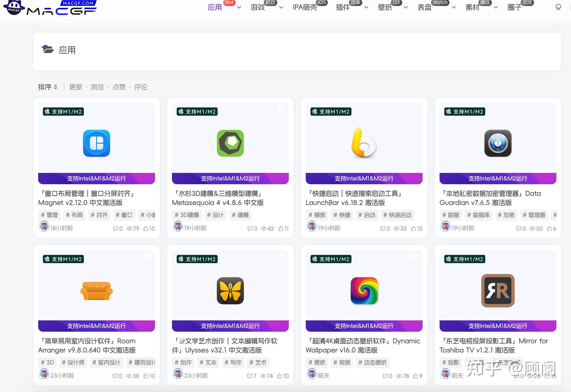This screenshot has height=392, width=571.
Task: Click the # 室内设计 tag
Action: (x=106, y=363)
